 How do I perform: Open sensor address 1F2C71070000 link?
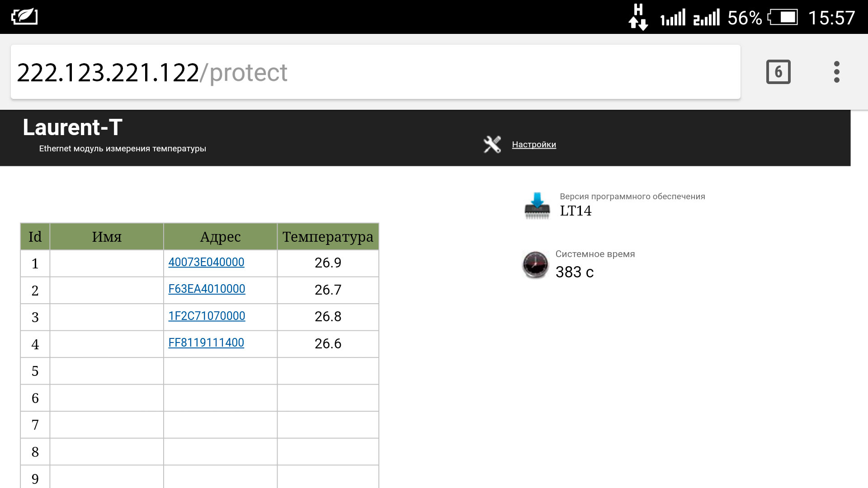207,316
